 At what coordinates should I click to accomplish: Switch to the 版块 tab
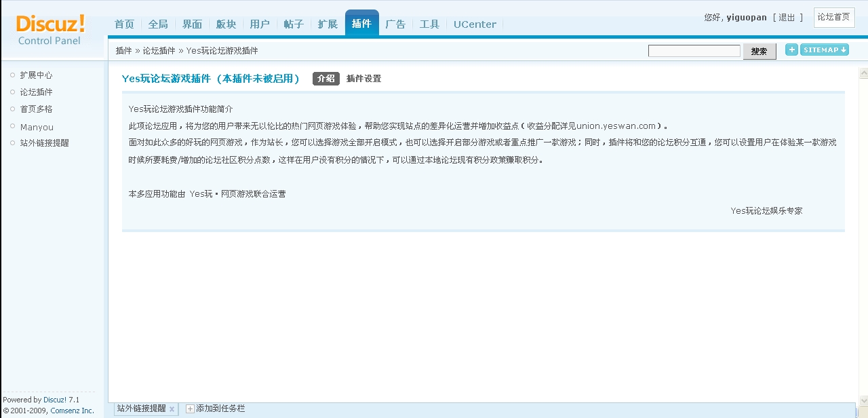[226, 24]
